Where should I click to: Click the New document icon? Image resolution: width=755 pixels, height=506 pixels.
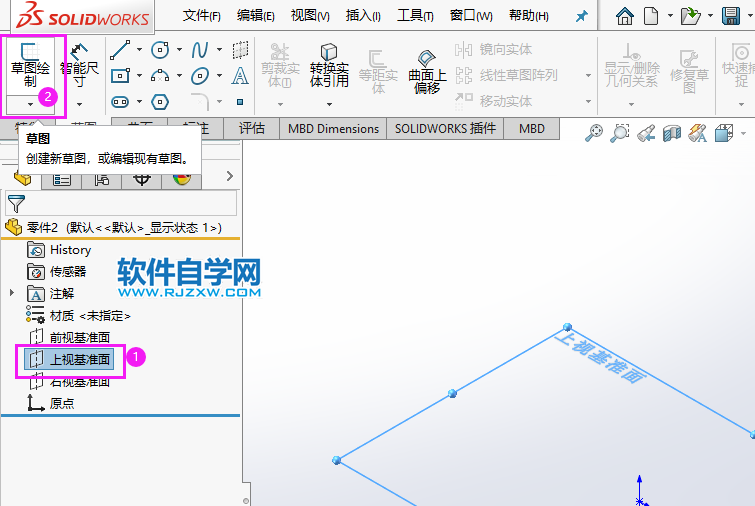[651, 16]
